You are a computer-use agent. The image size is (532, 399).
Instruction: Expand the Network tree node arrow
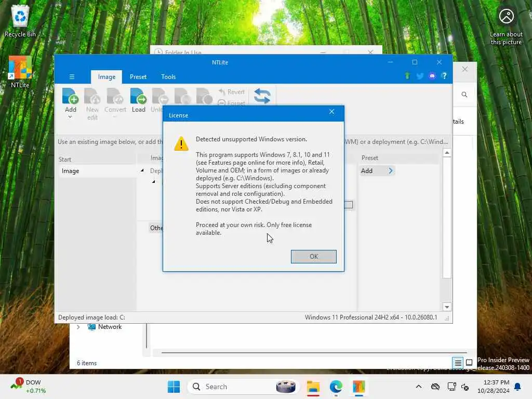click(78, 327)
